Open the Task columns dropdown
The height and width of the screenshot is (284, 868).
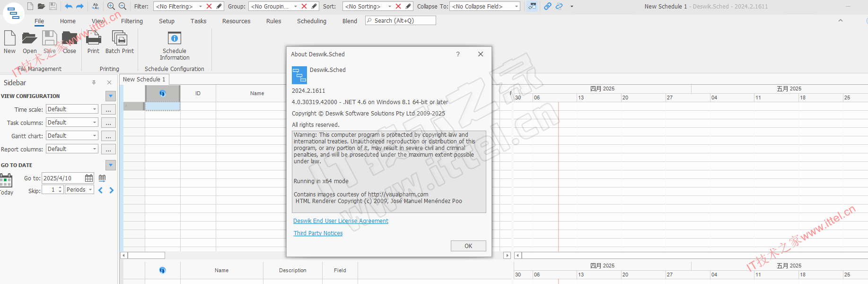(95, 123)
